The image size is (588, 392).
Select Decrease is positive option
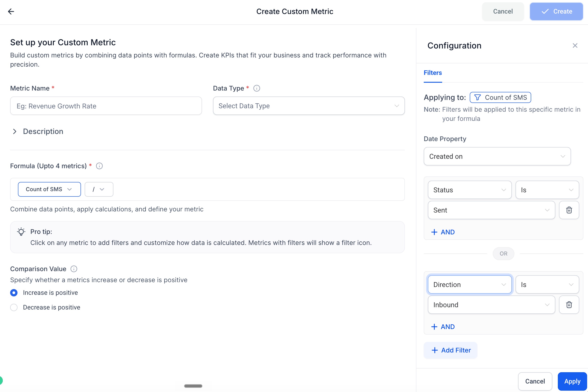14,307
